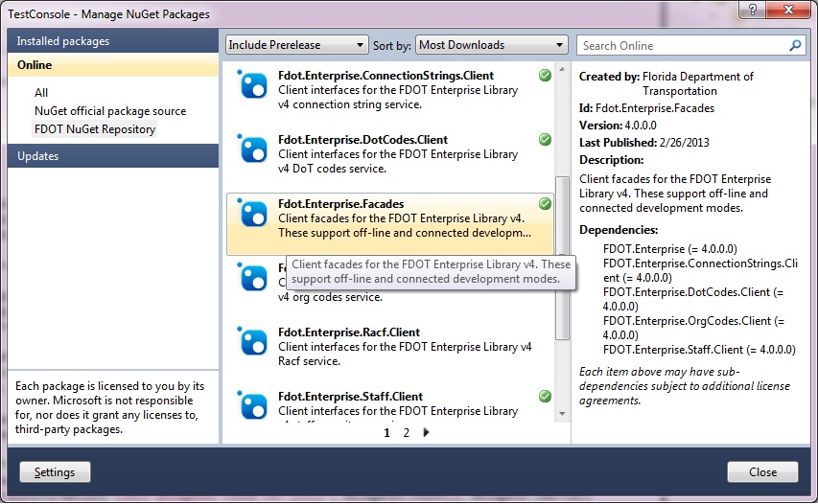The image size is (818, 504).
Task: Click installed checkmark on Fdot.Enterprise.Facades
Action: (545, 204)
